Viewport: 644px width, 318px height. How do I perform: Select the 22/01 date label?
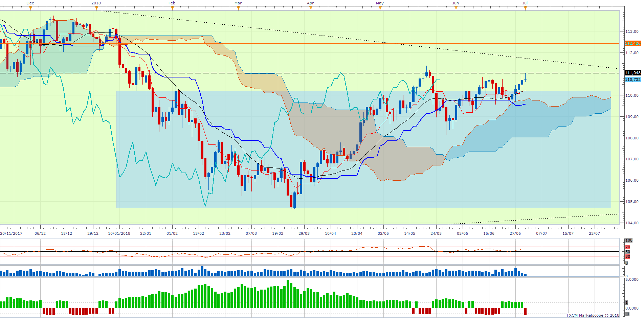[146, 233]
